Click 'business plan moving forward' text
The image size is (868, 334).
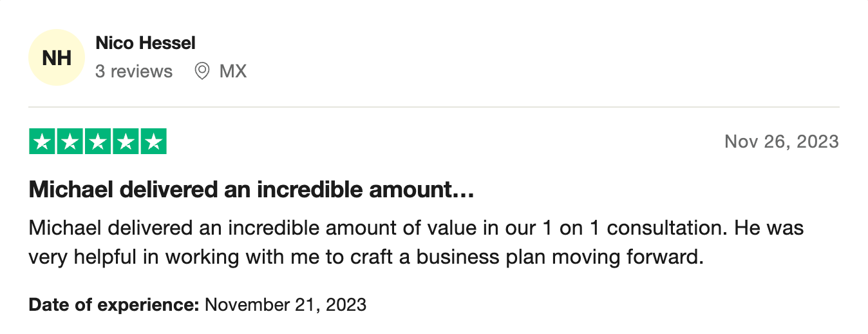tap(558, 257)
